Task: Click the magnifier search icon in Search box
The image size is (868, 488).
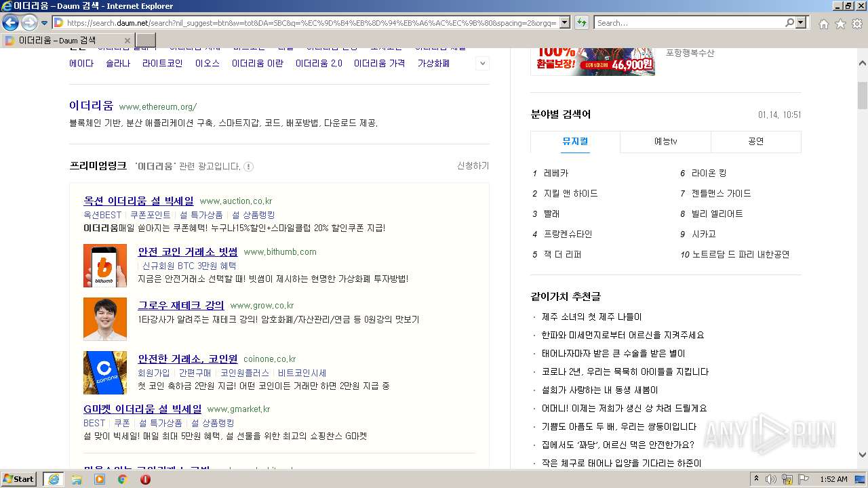Action: (789, 23)
